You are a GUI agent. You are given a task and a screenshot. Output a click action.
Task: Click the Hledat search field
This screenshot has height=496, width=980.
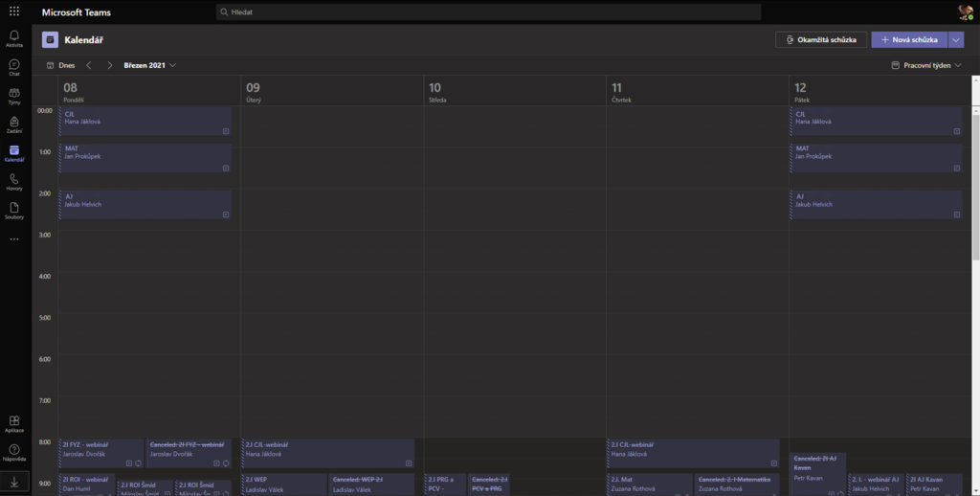coord(488,11)
